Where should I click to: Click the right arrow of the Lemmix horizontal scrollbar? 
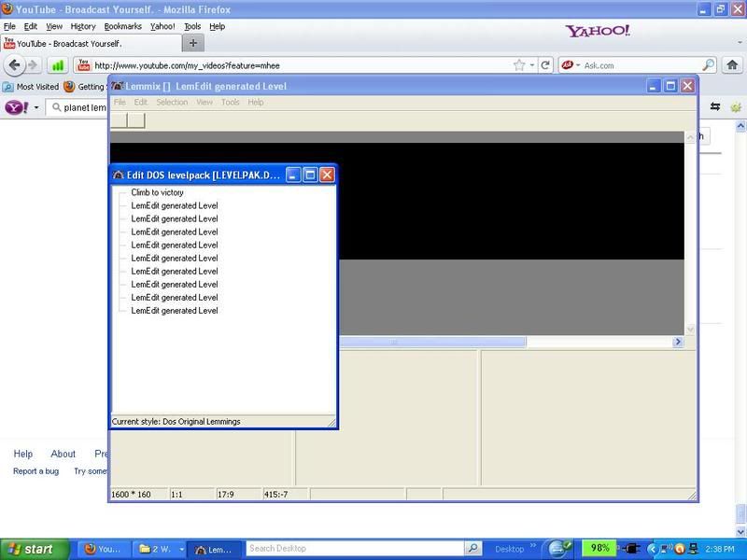pyautogui.click(x=678, y=342)
